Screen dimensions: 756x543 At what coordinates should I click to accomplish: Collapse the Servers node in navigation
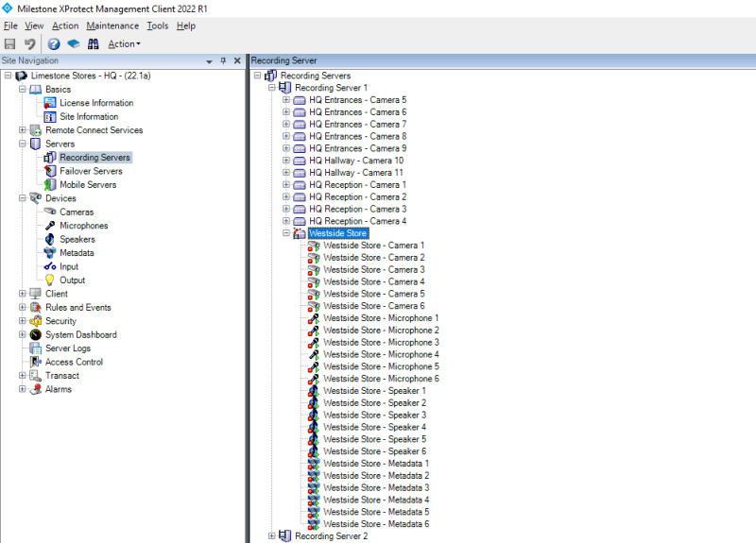click(22, 144)
